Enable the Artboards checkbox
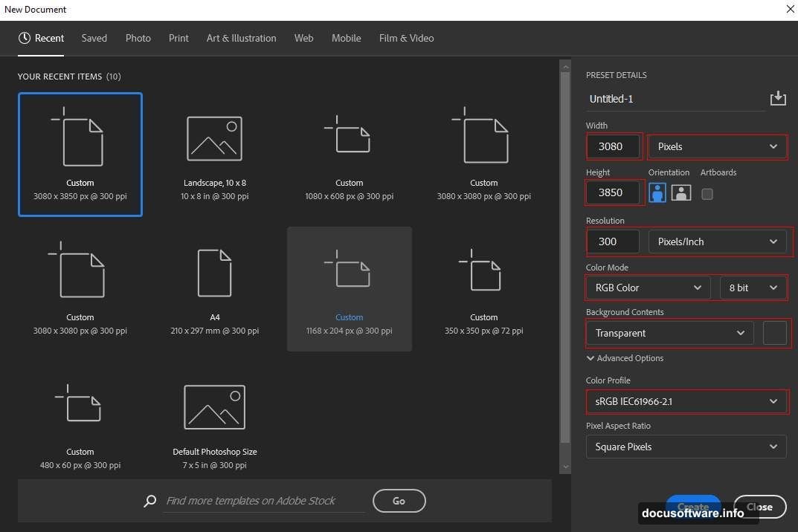Screen dimensions: 798x532 pos(707,194)
